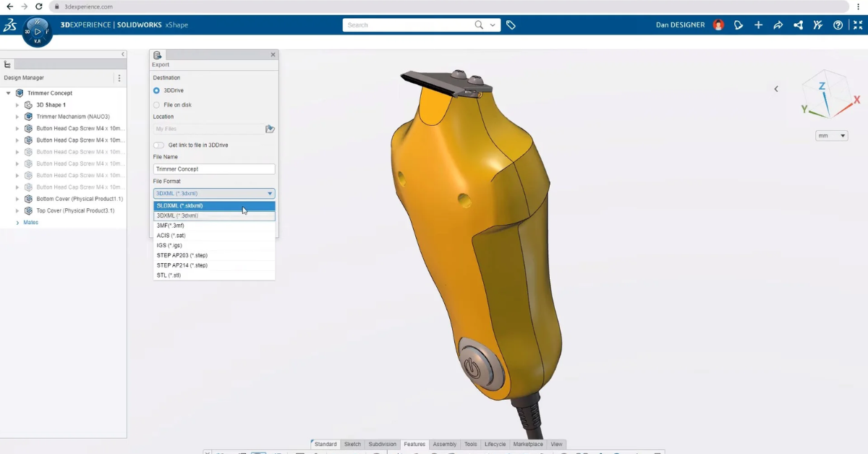Expand the Mates section
This screenshot has height=454, width=868.
click(18, 223)
